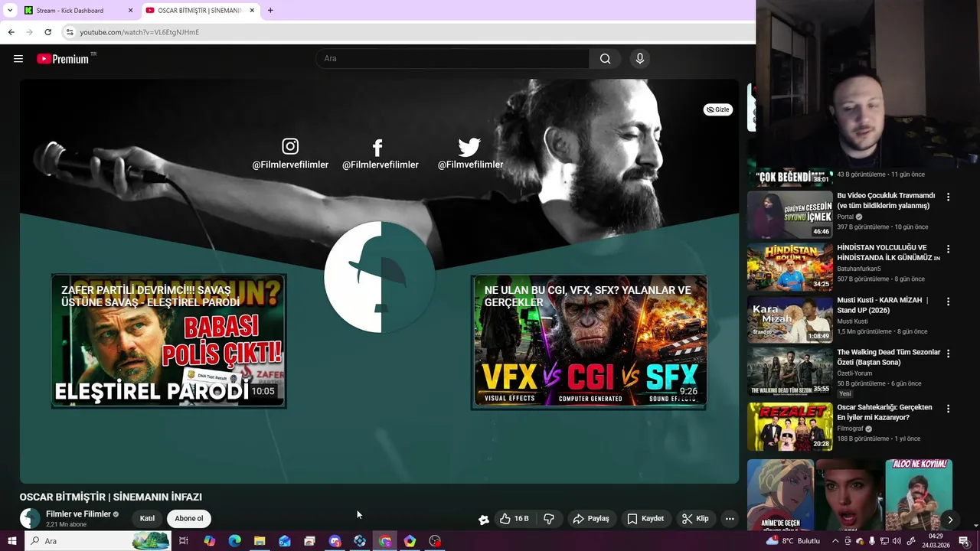The width and height of the screenshot is (980, 551).
Task: Close the YouTube OSCAR BİTMİŞTİR tab
Action: [x=252, y=11]
